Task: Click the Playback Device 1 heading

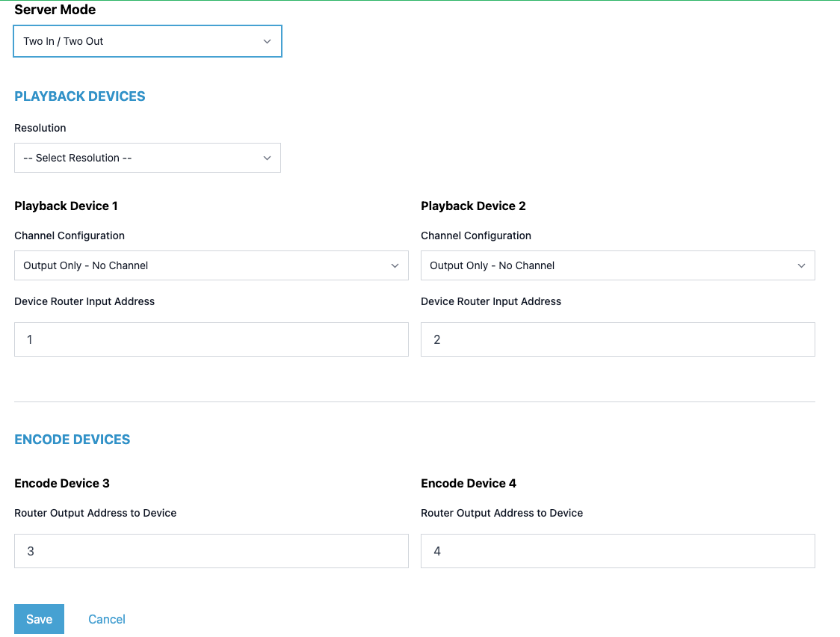Action: tap(64, 206)
